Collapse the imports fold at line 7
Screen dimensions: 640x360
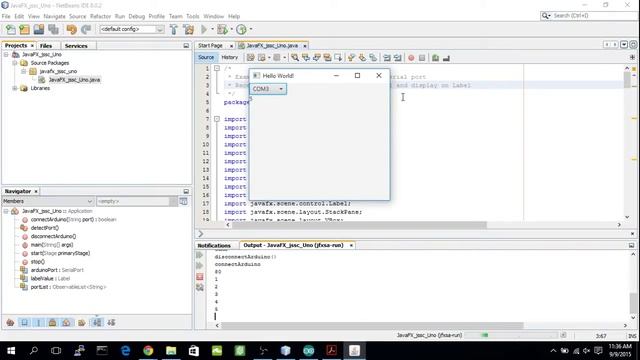click(217, 119)
